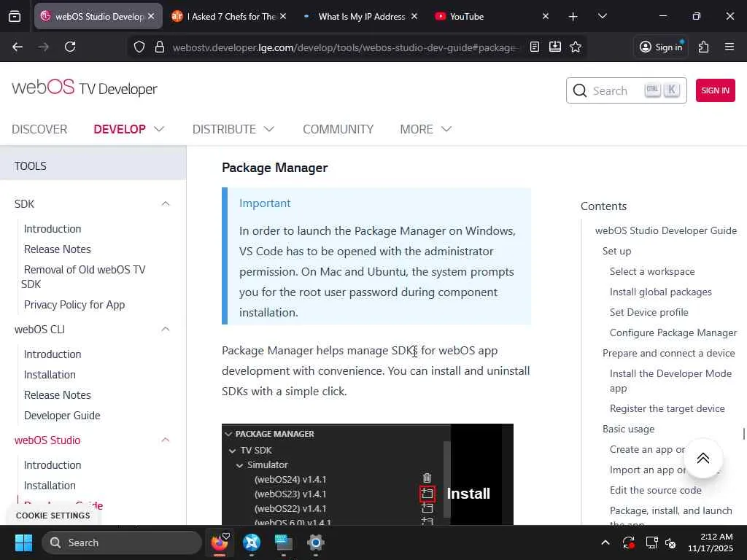Expand the DISTRIBUTE navigation menu

click(233, 129)
